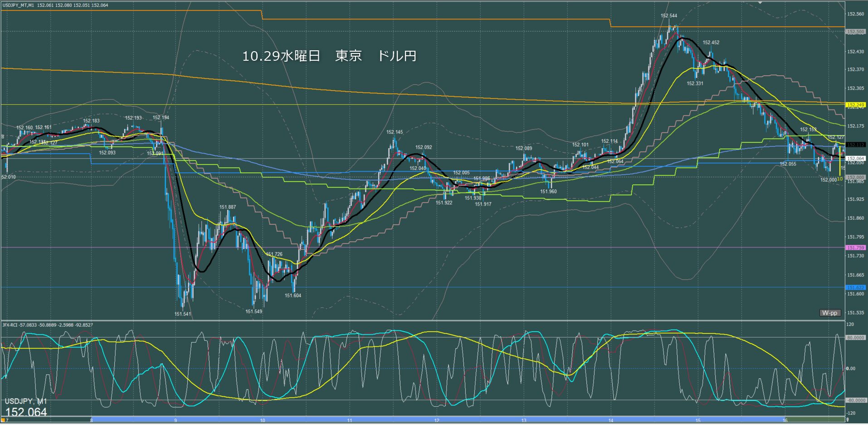868x425 pixels.
Task: Click the USDJPY_MT,M1 header label
Action: pyautogui.click(x=18, y=5)
